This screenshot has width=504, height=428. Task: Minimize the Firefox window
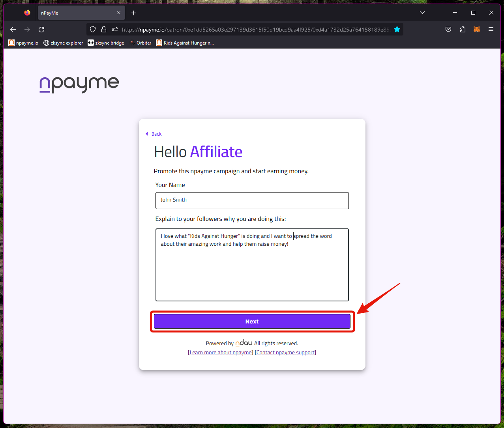click(455, 13)
